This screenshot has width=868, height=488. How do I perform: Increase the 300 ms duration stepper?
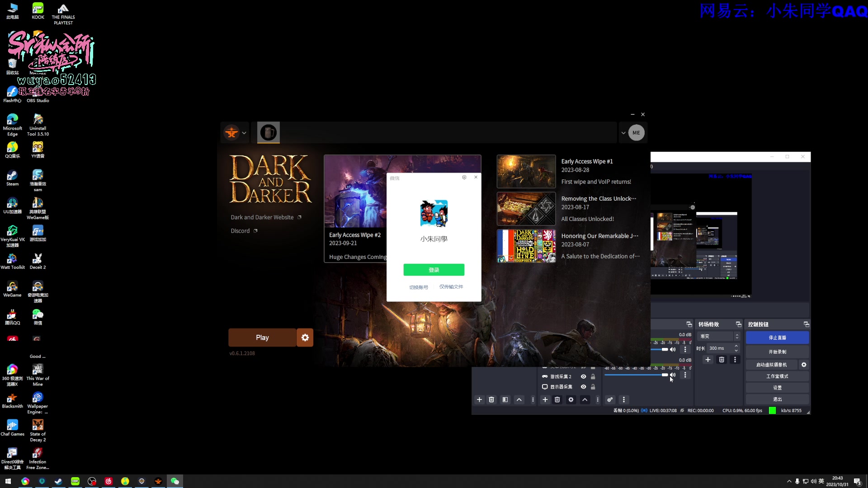click(x=736, y=347)
